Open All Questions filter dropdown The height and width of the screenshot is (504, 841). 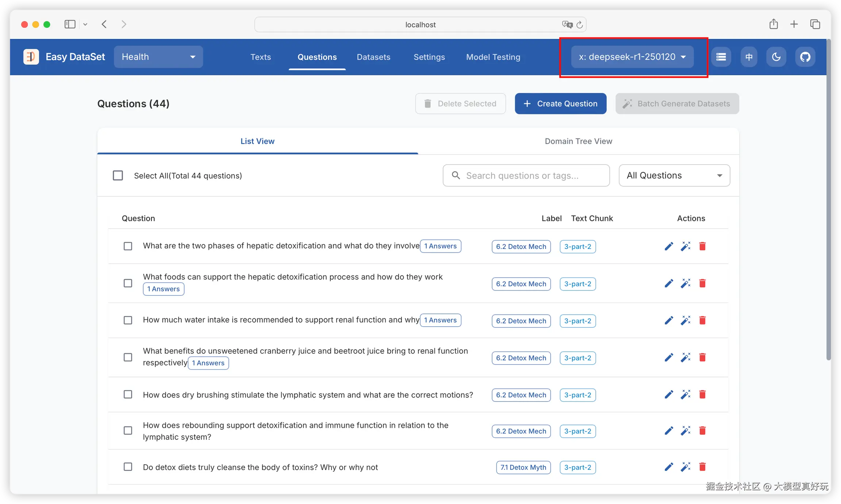tap(674, 176)
